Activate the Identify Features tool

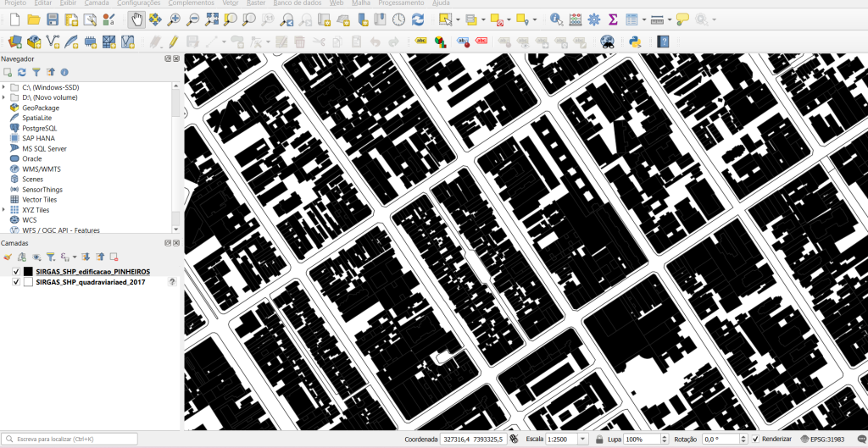pos(556,20)
